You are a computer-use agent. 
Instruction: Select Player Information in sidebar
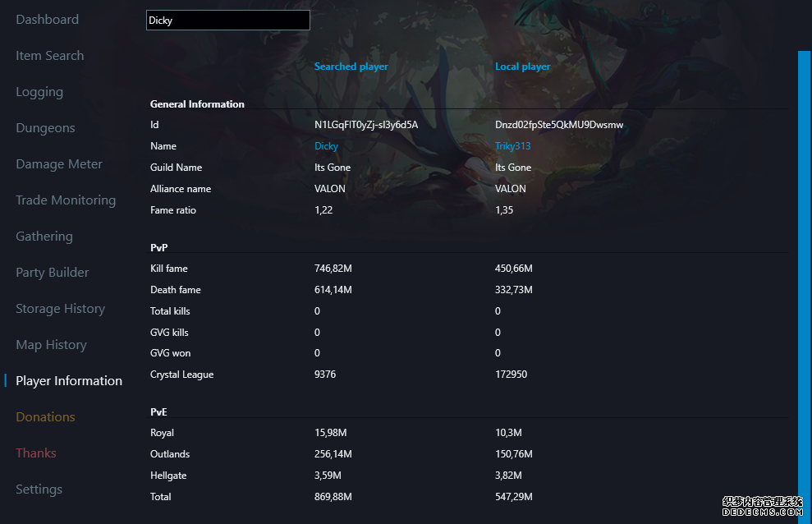click(x=69, y=381)
